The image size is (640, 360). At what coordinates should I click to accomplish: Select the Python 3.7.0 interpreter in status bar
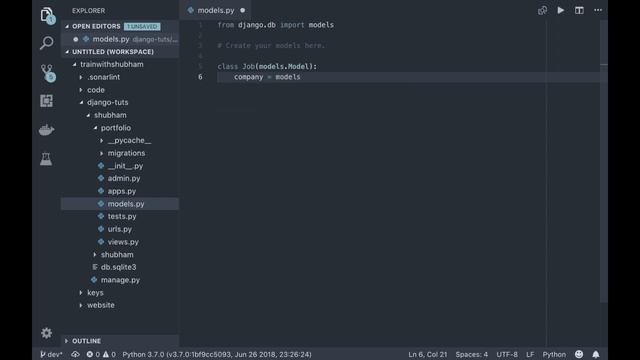(217, 354)
